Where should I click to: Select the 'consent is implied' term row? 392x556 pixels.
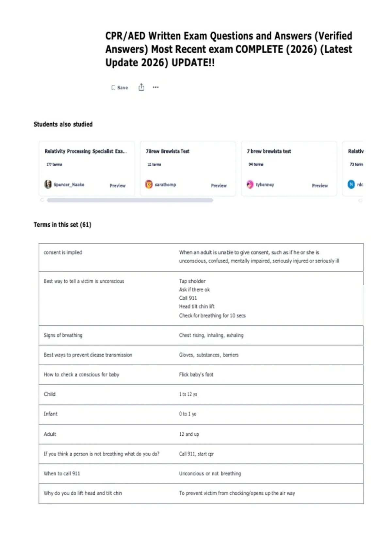click(x=201, y=257)
